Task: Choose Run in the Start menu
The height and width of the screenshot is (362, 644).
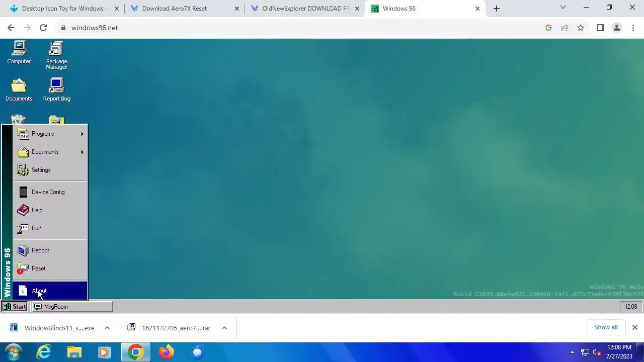Action: (50, 228)
